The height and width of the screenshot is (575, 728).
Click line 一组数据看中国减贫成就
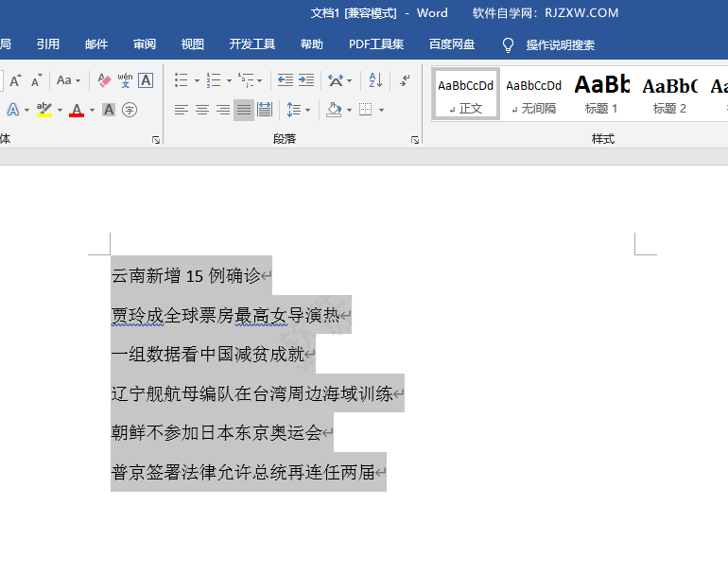tap(208, 355)
